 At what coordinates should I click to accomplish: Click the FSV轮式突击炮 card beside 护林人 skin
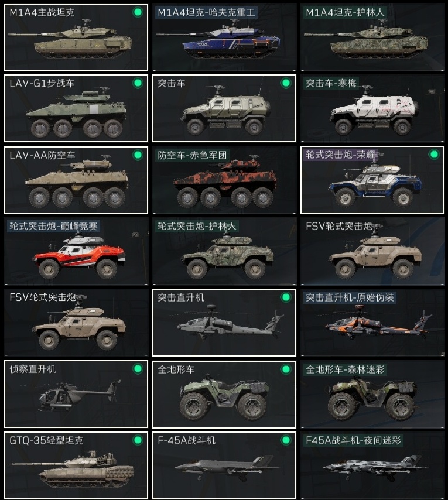(x=372, y=251)
